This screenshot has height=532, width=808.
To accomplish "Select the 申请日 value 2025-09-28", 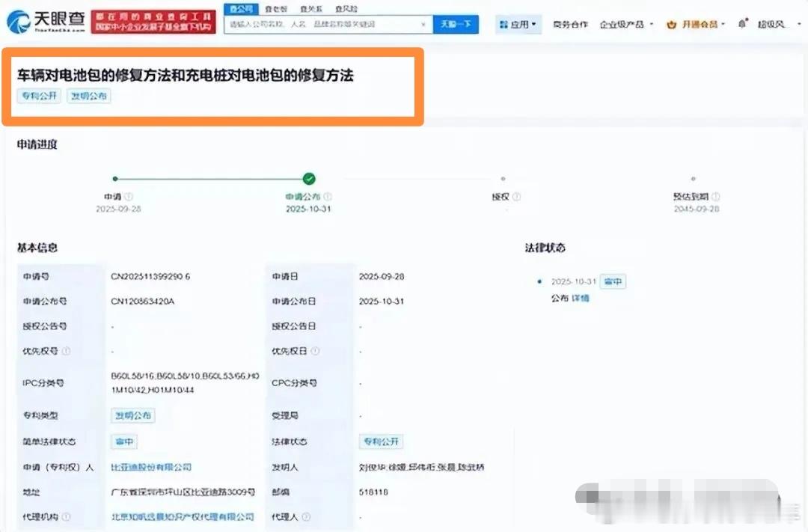I will (x=382, y=276).
